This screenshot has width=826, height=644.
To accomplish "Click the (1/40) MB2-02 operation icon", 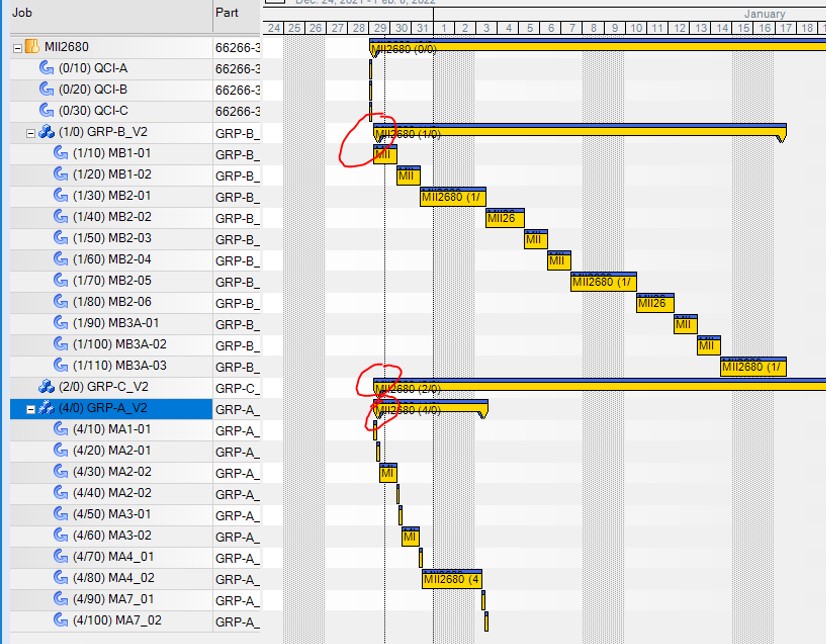I will click(61, 216).
